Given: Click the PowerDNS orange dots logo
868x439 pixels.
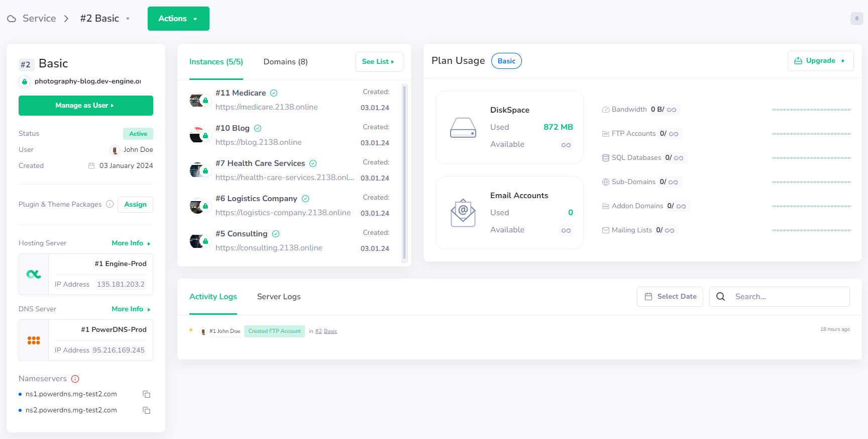Looking at the screenshot, I should tap(34, 340).
